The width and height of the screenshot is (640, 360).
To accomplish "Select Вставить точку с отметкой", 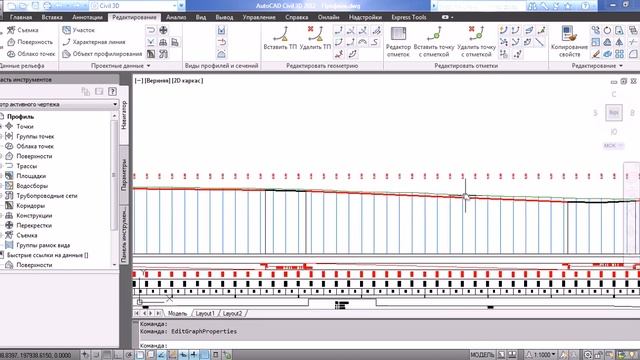I will click(434, 41).
